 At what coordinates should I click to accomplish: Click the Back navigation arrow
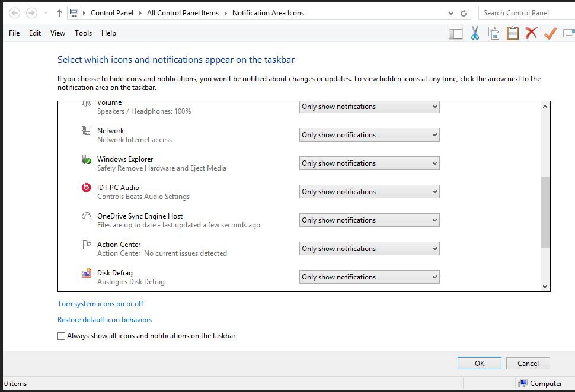(x=14, y=13)
